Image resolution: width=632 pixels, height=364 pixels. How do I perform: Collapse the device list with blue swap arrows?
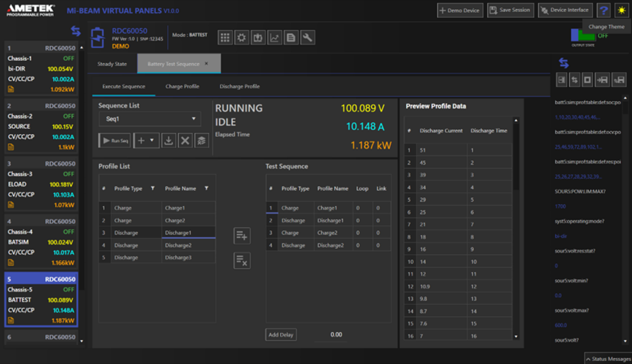(75, 30)
